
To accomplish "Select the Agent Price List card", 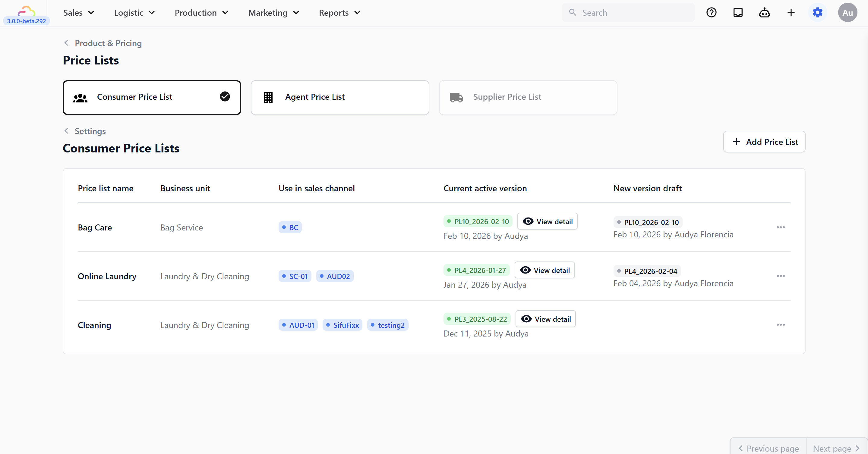I will [x=340, y=97].
